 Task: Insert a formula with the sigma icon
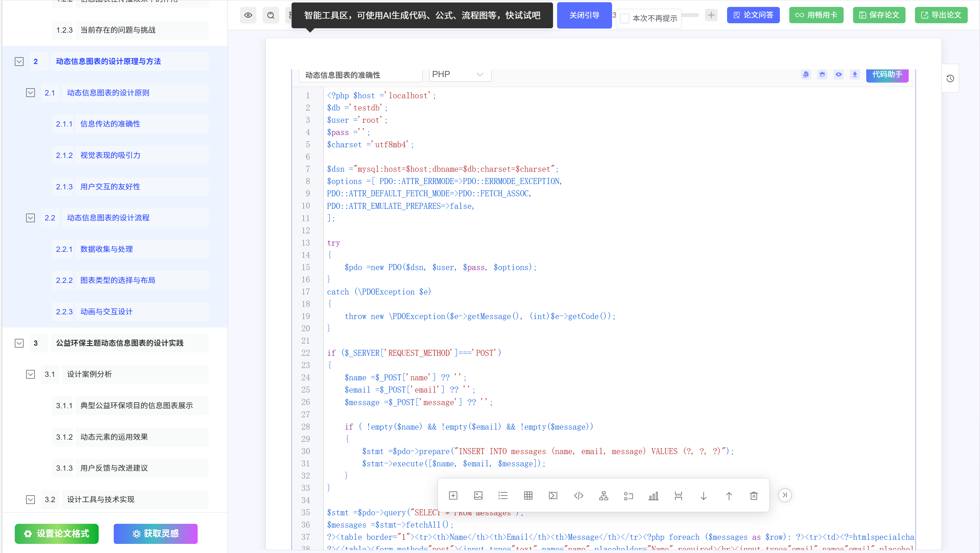point(553,496)
